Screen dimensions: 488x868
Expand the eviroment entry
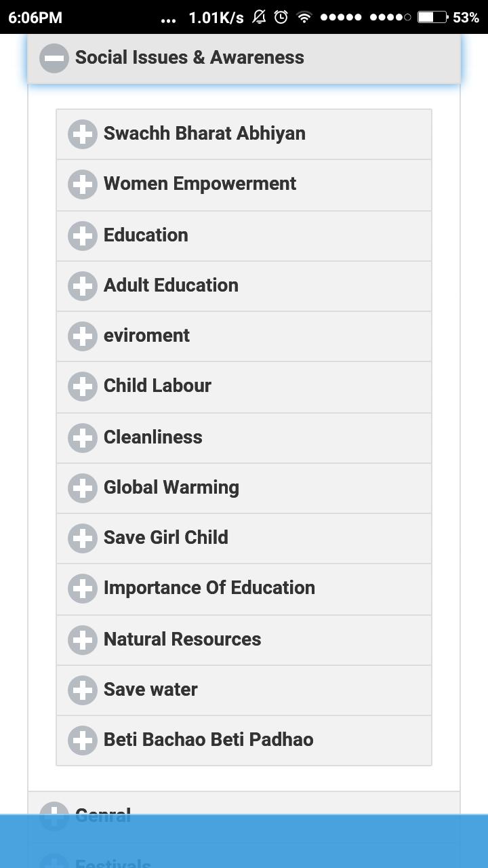[244, 336]
